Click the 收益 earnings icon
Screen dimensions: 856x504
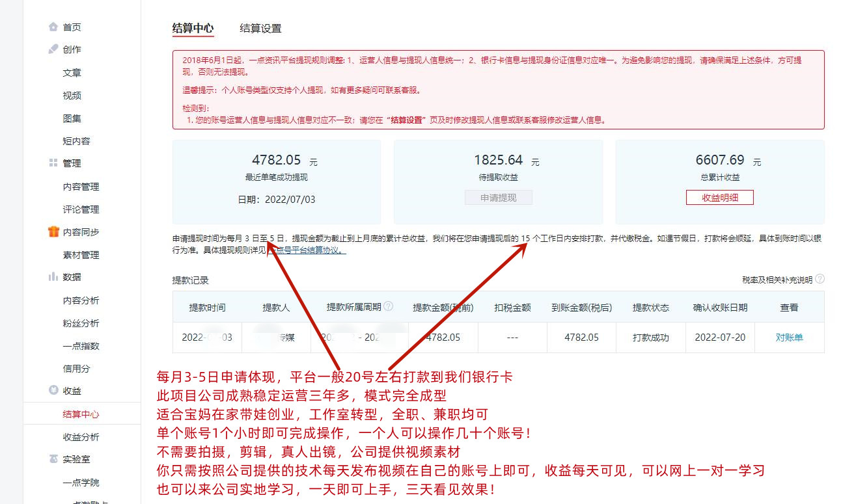coord(54,391)
